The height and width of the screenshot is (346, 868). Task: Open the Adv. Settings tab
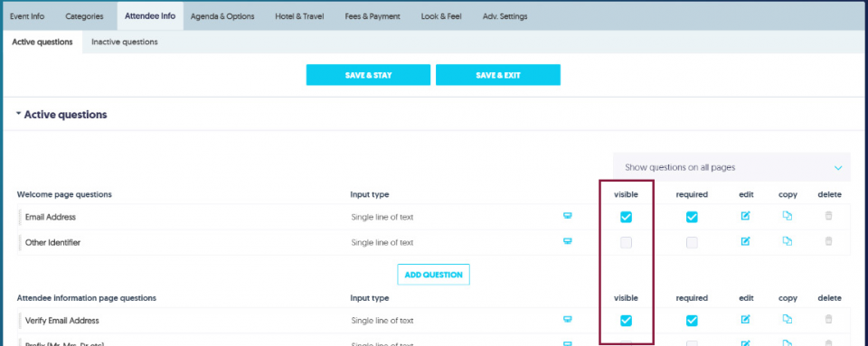(505, 16)
